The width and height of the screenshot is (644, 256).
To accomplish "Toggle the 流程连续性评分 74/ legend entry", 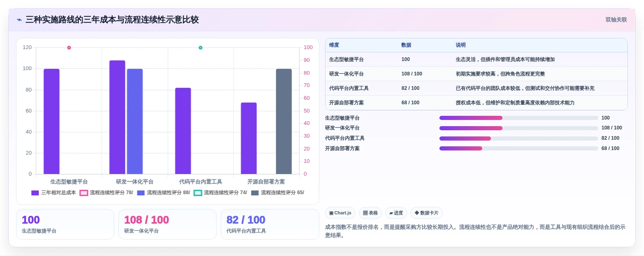I will coord(220,193).
